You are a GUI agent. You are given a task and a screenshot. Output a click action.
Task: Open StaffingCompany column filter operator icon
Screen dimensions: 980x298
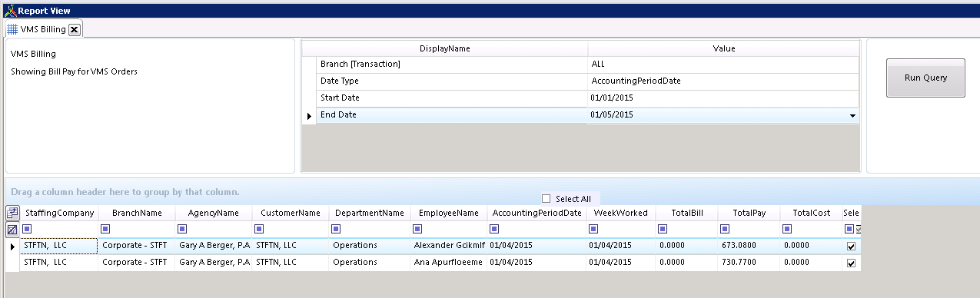click(x=28, y=229)
